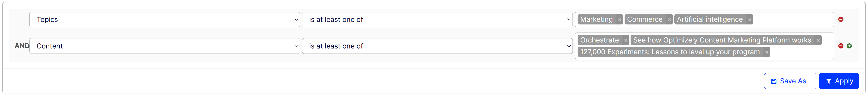Remove the Orchestrate content tag
The height and width of the screenshot is (96, 868).
[626, 41]
